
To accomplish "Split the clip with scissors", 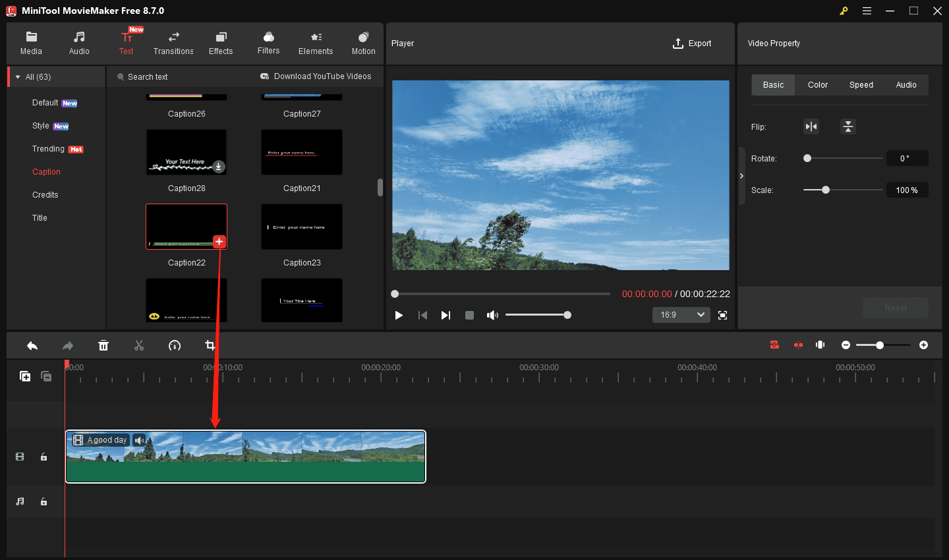I will 139,345.
